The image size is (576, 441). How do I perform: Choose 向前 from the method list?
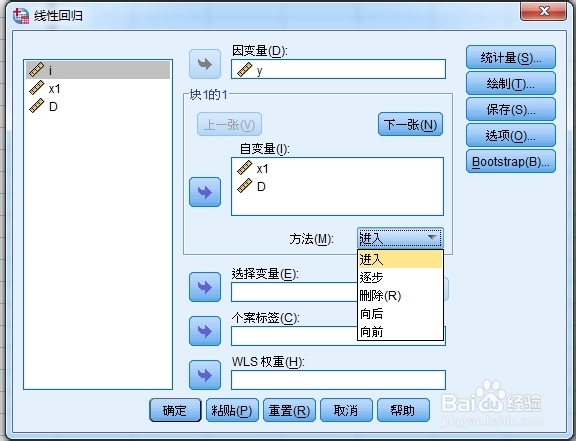[x=400, y=331]
